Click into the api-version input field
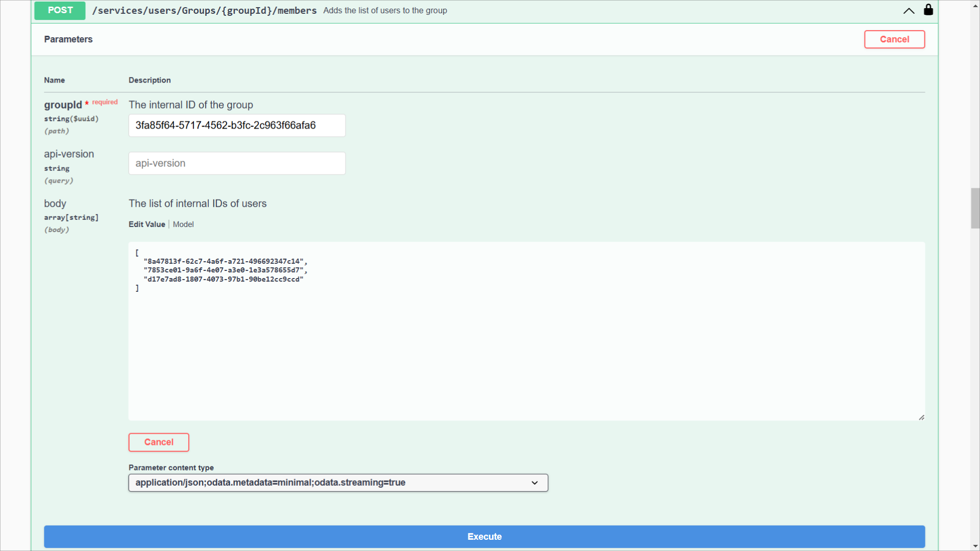This screenshot has width=980, height=551. pos(237,163)
